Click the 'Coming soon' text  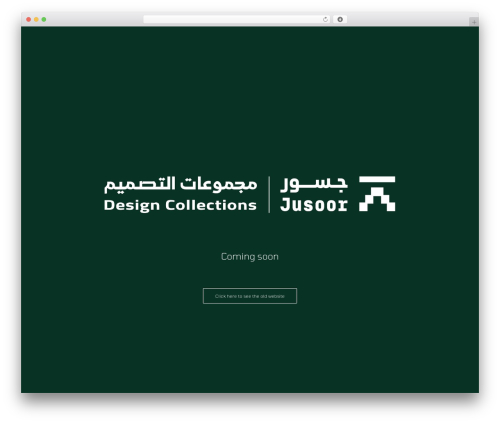(250, 257)
